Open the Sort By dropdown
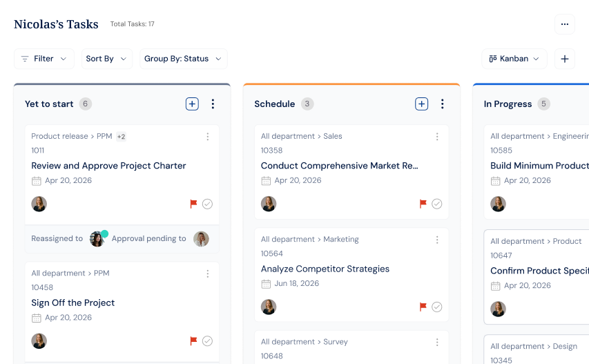Viewport: 589px width, 364px height. tap(106, 59)
